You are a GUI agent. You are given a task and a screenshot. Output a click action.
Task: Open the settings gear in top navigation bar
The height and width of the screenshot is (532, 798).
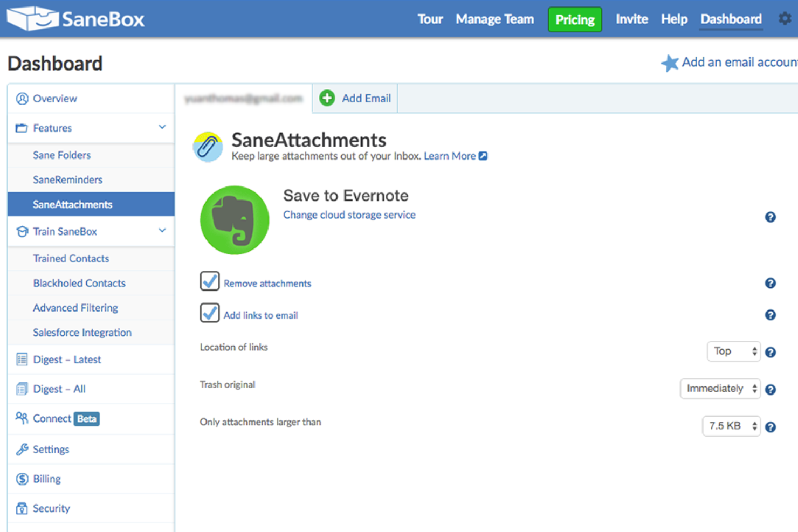785,18
